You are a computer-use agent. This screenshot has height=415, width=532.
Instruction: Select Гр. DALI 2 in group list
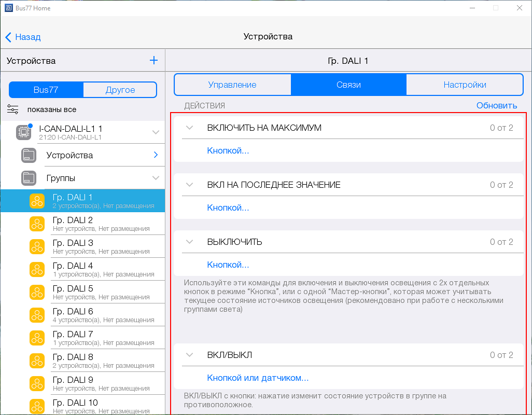pyautogui.click(x=83, y=224)
